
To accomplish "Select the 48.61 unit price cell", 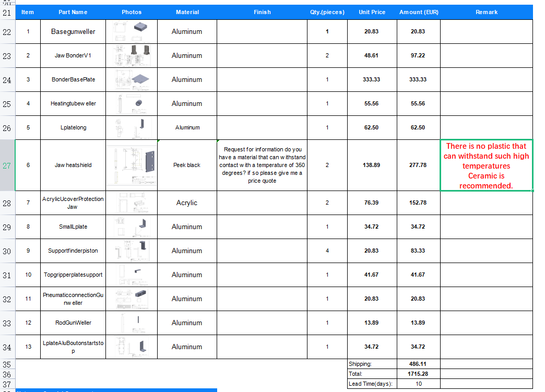I will coord(372,56).
